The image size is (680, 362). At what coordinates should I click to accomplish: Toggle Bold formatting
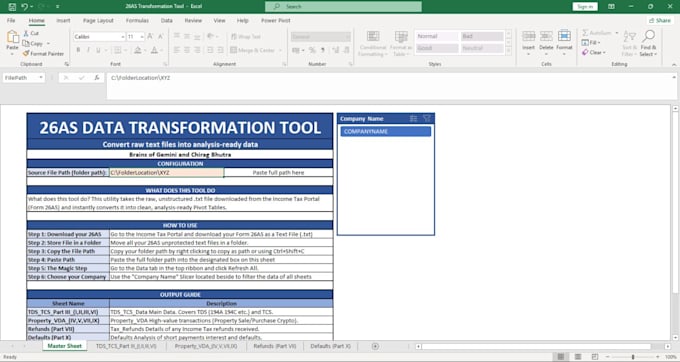[78, 50]
